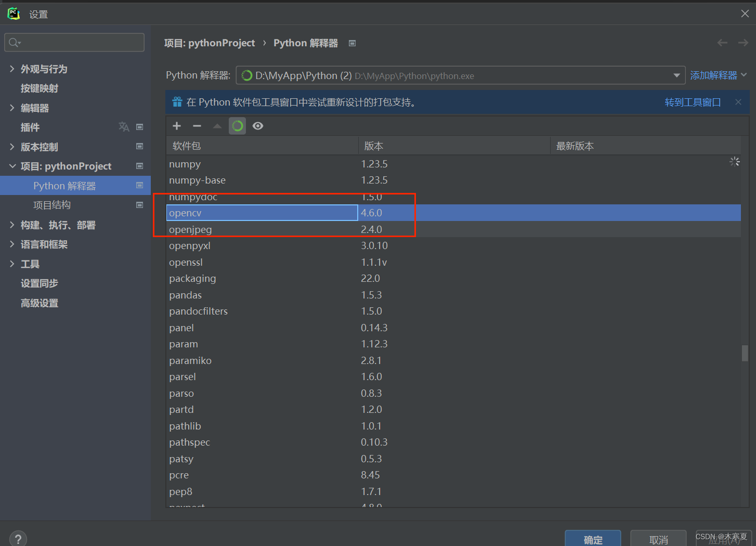This screenshot has width=756, height=546.
Task: Sort by the 软件包 column header
Action: [x=263, y=146]
